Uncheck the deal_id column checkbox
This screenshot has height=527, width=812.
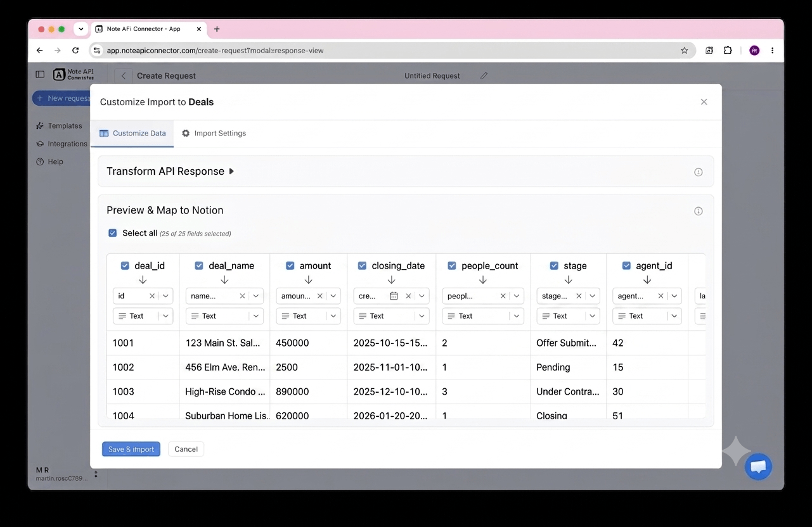tap(125, 266)
